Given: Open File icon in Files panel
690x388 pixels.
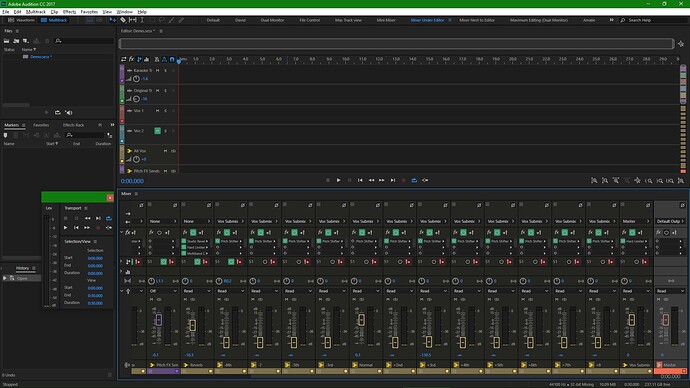Looking at the screenshot, I should [7, 41].
